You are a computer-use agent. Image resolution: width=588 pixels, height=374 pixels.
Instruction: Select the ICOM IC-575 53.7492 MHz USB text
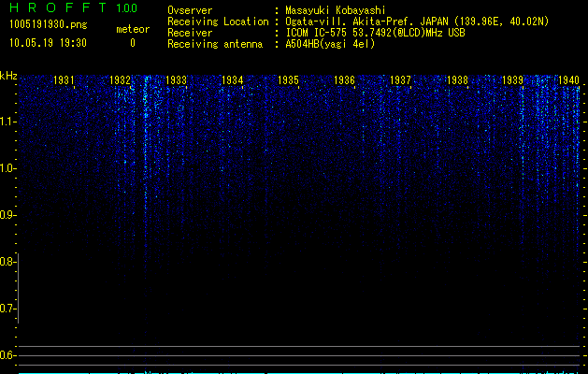click(x=375, y=33)
